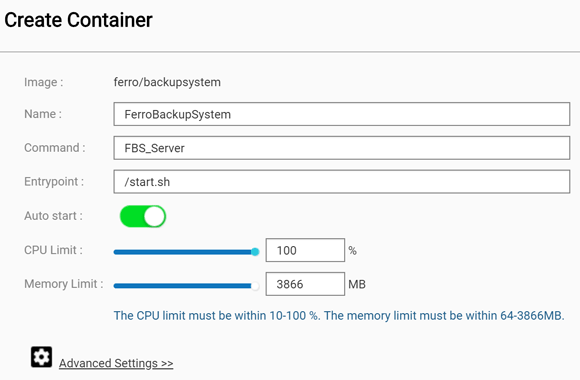This screenshot has height=380, width=580.
Task: Click the Name field containing FerroBackupSystem
Action: pyautogui.click(x=341, y=114)
